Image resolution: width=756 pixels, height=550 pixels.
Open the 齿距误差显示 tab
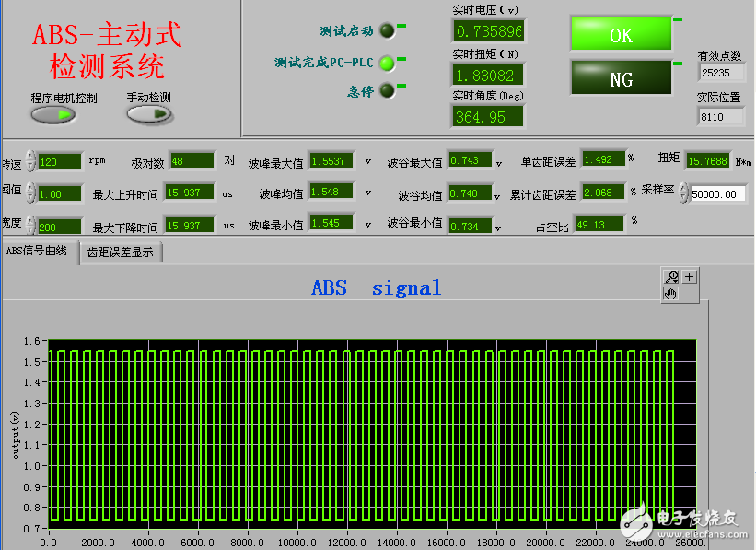tap(121, 252)
